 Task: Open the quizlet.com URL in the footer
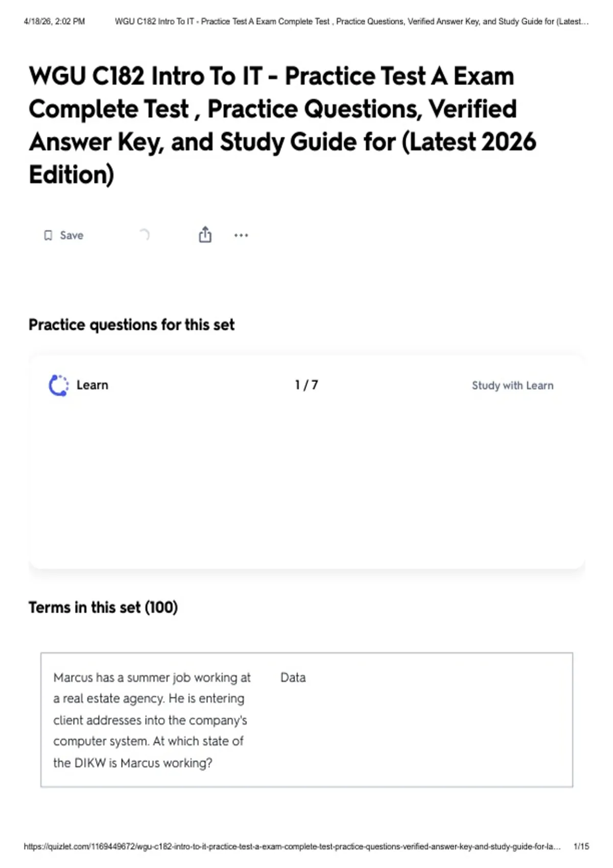point(292,847)
